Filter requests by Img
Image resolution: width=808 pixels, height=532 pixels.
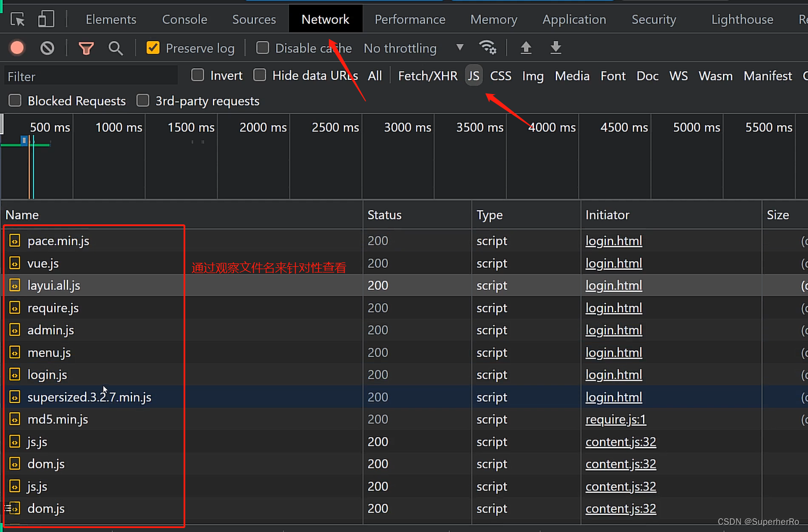coord(533,76)
